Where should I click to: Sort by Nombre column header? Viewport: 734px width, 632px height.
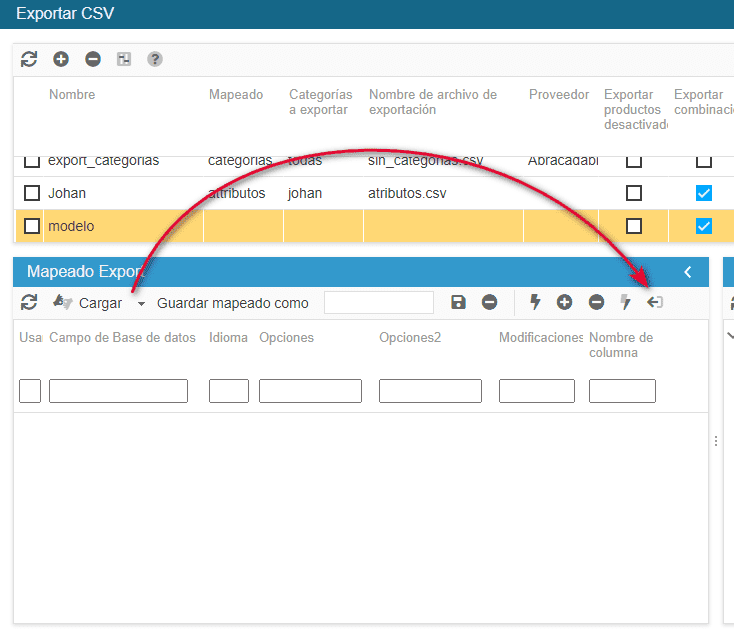click(x=72, y=95)
